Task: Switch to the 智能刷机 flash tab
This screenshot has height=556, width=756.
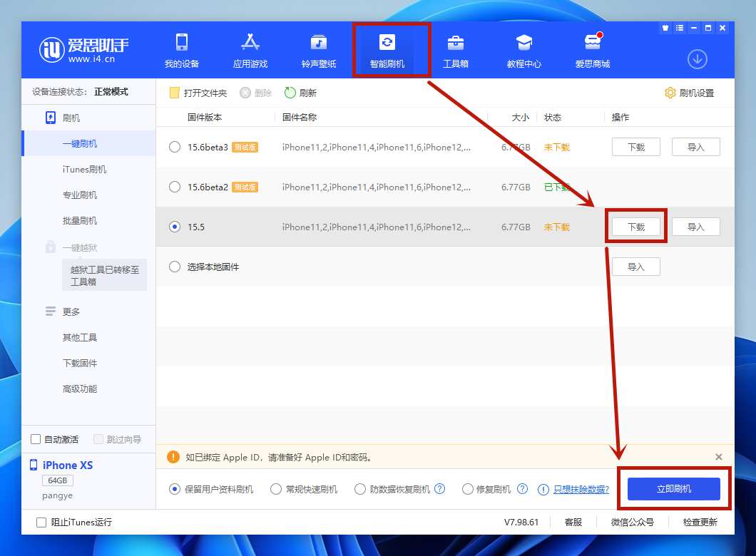Action: coord(387,51)
